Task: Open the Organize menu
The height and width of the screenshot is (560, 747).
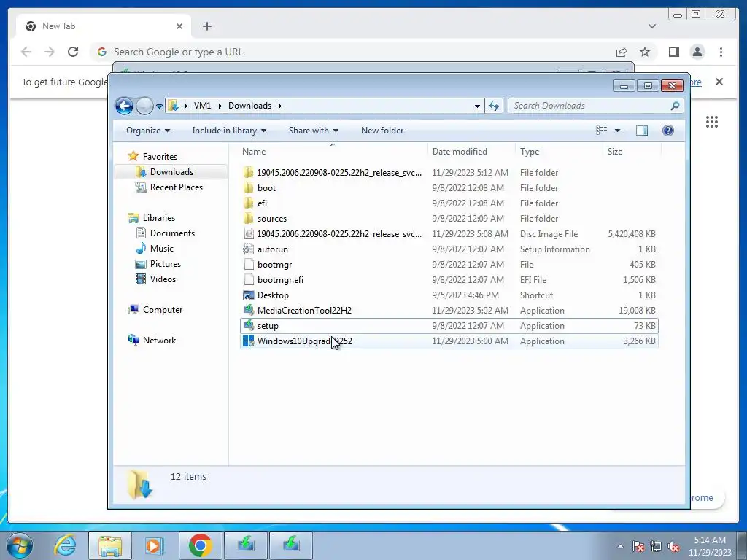Action: click(x=147, y=131)
